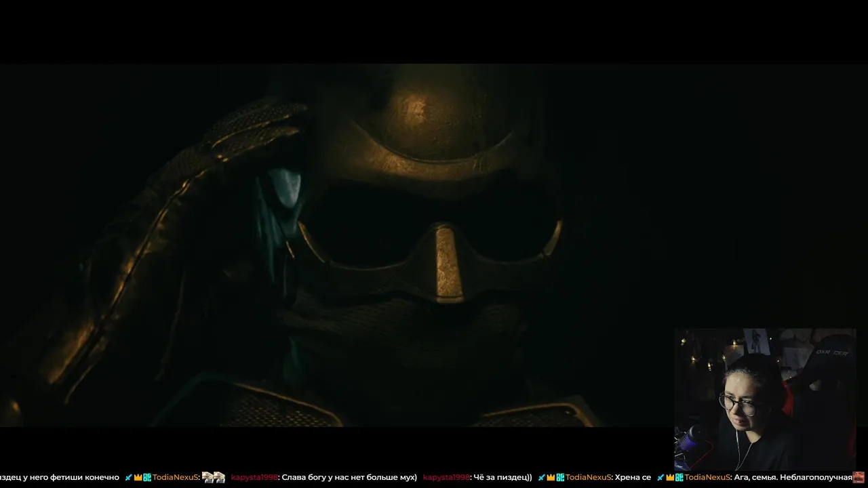868x488 pixels.
Task: Click the streamer webcam overlay
Action: pos(765,399)
